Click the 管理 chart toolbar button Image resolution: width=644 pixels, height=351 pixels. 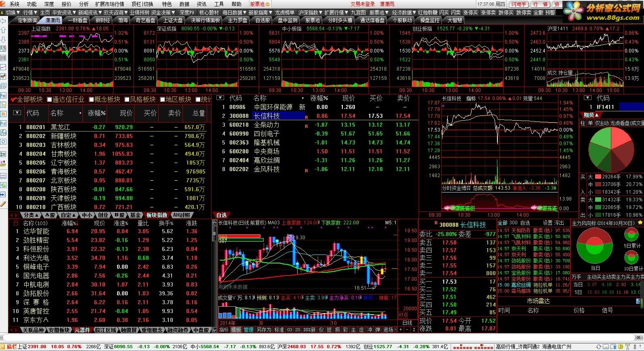248,330
